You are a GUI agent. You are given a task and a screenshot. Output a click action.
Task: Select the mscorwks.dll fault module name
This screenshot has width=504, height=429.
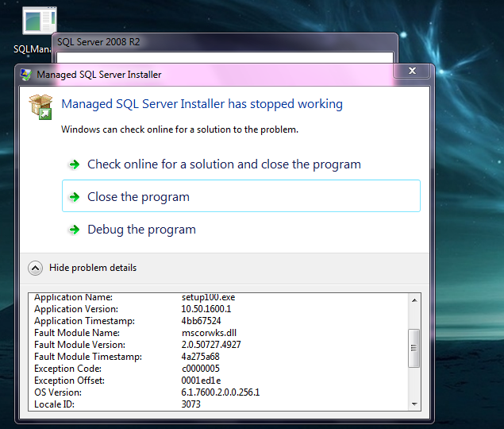point(209,333)
